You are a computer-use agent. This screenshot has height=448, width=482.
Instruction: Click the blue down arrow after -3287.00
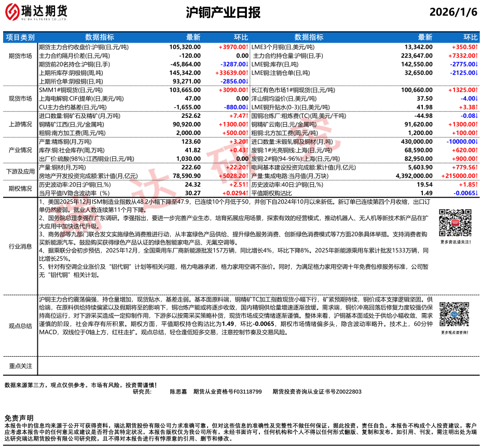pos(247,64)
